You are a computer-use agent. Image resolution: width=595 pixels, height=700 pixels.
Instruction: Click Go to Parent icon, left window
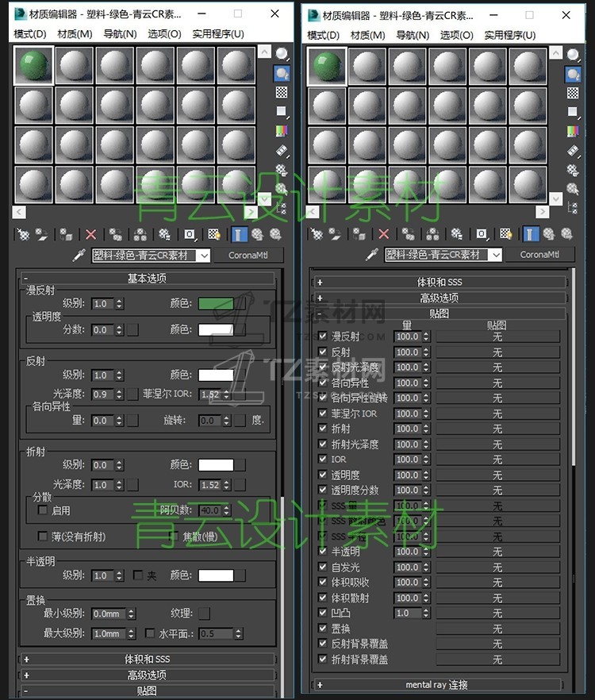coord(257,234)
